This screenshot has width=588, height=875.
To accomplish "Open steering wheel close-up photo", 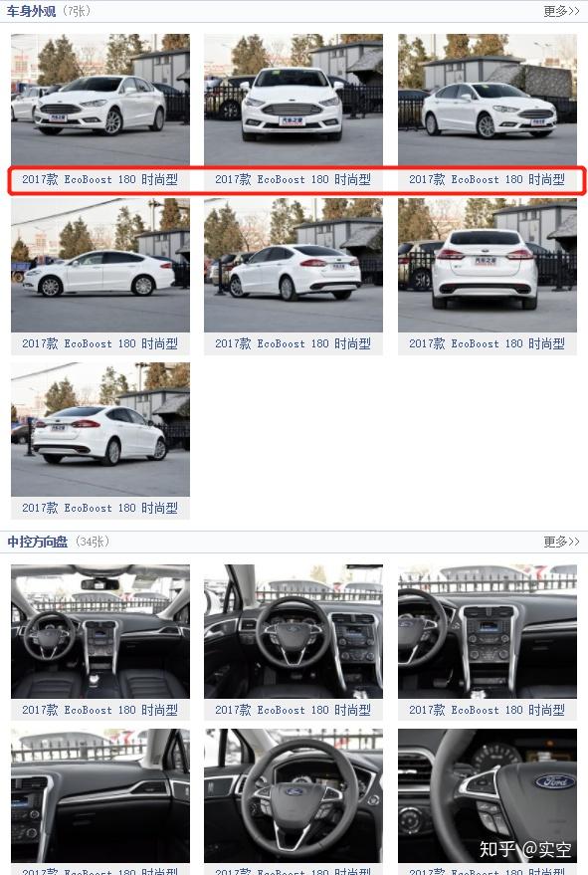I will [x=294, y=795].
